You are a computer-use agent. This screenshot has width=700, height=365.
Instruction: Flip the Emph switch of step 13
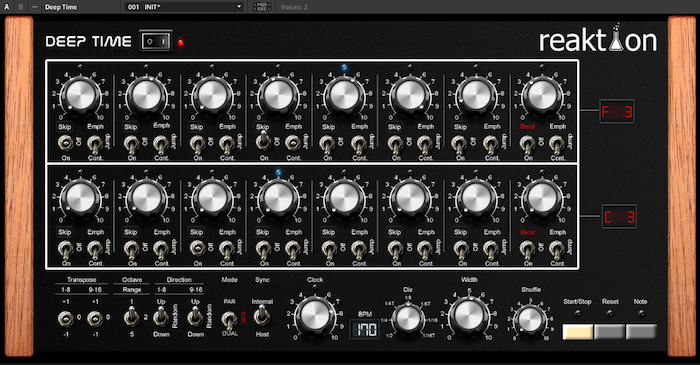click(359, 250)
